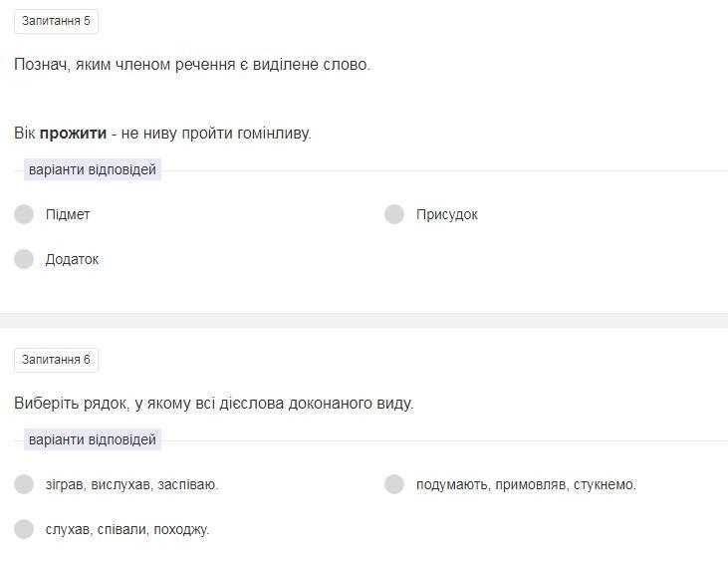Click the prompt 'Виберіть рядок, у якому'
Image resolution: width=728 pixels, height=568 pixels.
click(103, 404)
